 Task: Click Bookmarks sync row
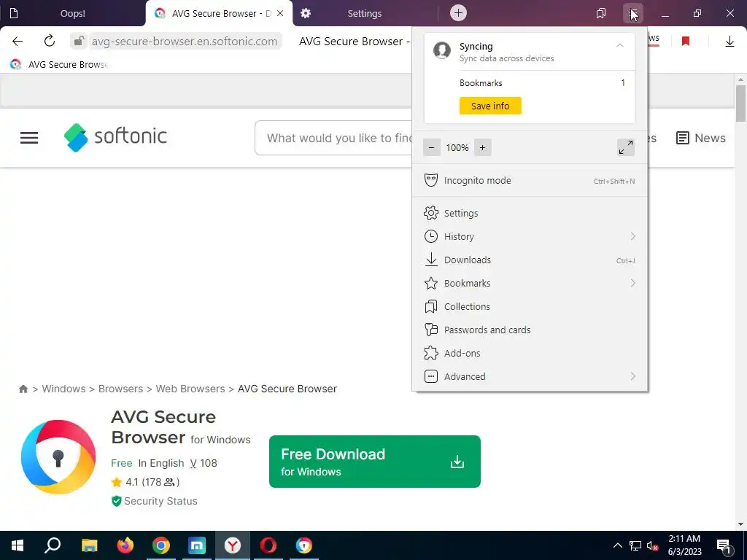click(x=542, y=83)
